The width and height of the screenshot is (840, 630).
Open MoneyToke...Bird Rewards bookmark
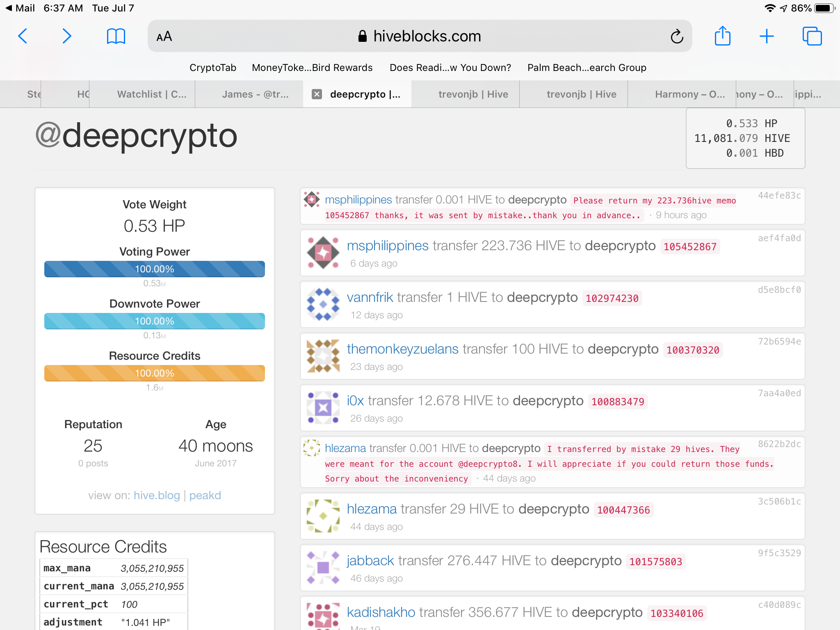[312, 68]
